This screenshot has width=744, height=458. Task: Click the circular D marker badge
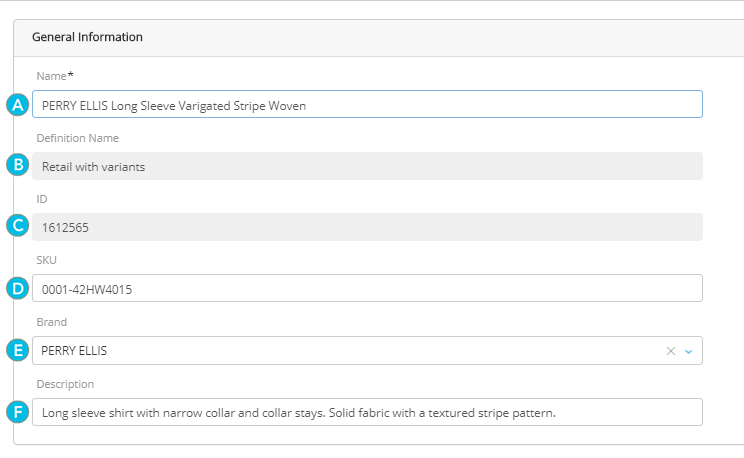[16, 289]
